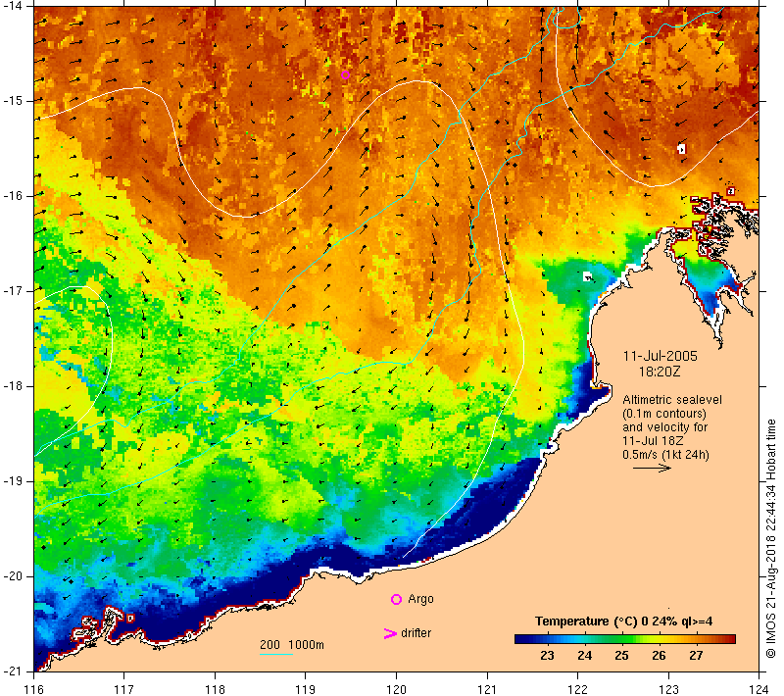This screenshot has width=784, height=696.
Task: Click the longitude label '120'
Action: click(397, 689)
